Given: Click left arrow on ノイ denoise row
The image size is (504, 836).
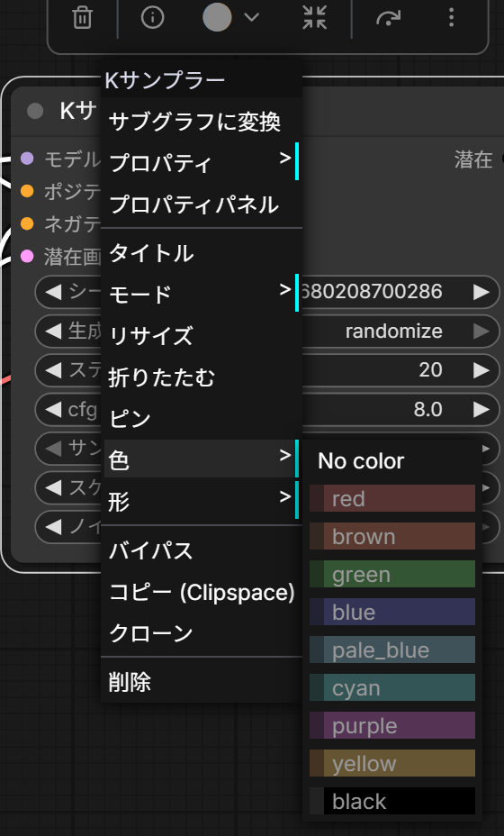Looking at the screenshot, I should coord(53,527).
